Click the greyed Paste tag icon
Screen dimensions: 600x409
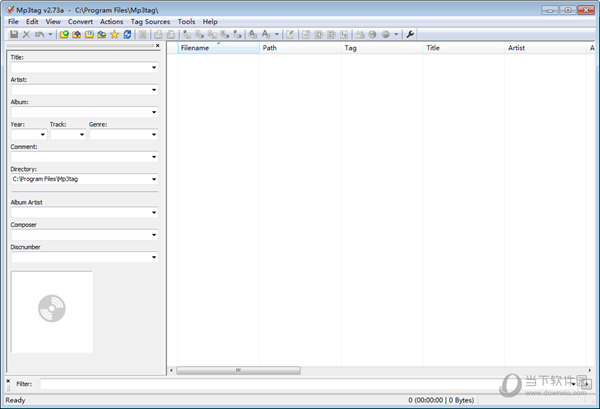(171, 34)
